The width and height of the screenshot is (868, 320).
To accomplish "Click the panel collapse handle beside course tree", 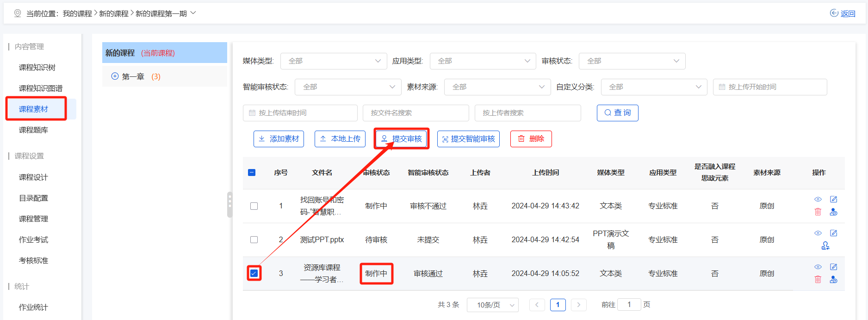I will (229, 204).
